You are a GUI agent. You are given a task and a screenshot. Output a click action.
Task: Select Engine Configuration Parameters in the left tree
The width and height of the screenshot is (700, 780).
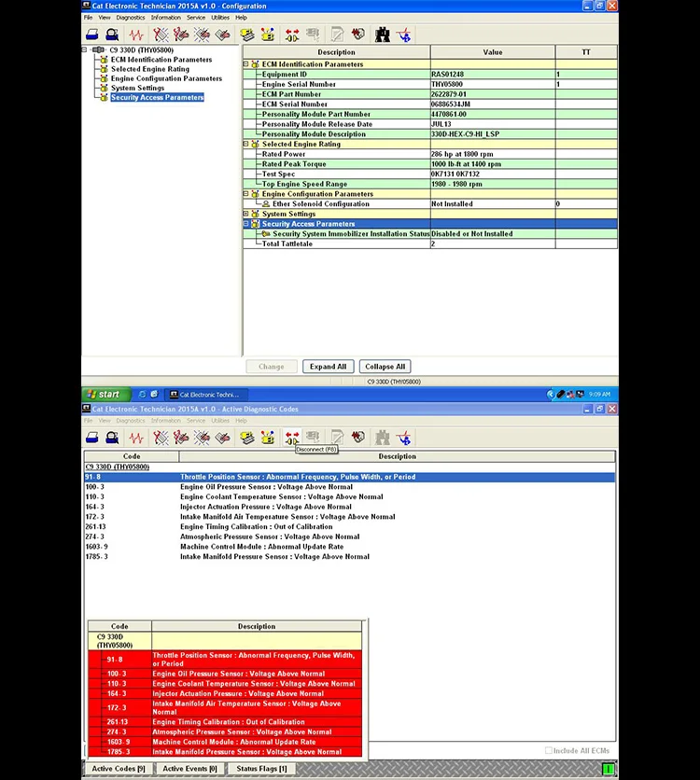click(166, 78)
